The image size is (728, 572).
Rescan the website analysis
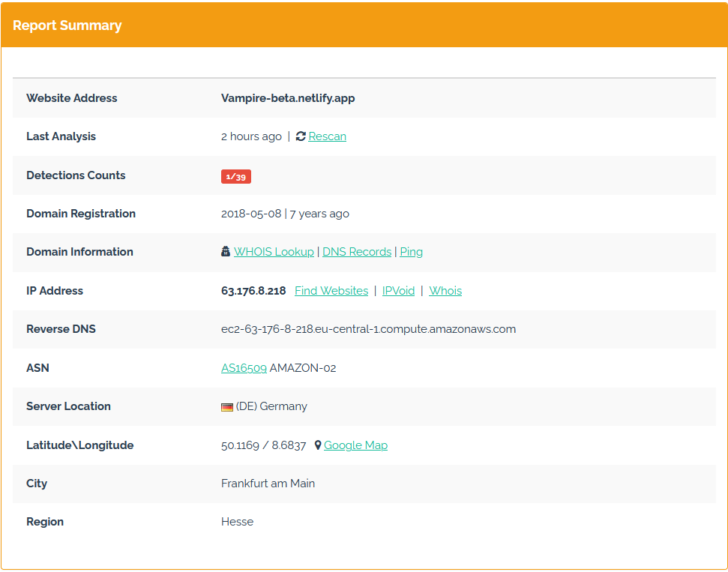click(x=328, y=136)
